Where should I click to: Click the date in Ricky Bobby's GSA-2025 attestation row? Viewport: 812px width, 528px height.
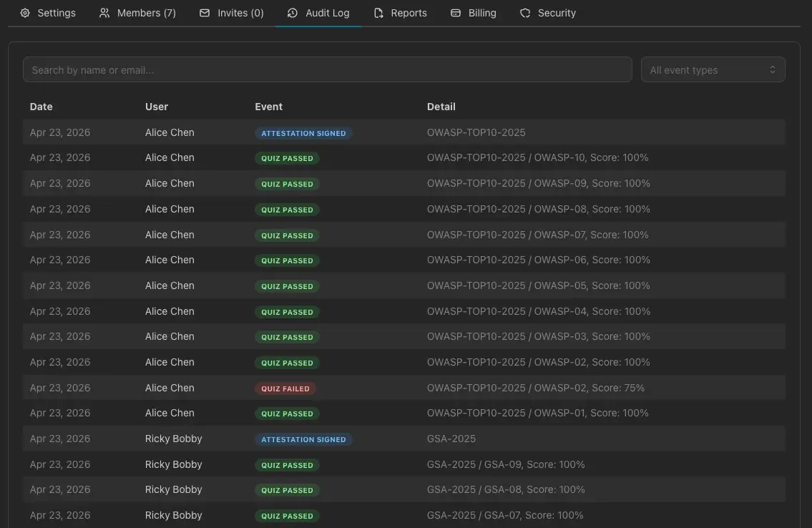(x=60, y=439)
